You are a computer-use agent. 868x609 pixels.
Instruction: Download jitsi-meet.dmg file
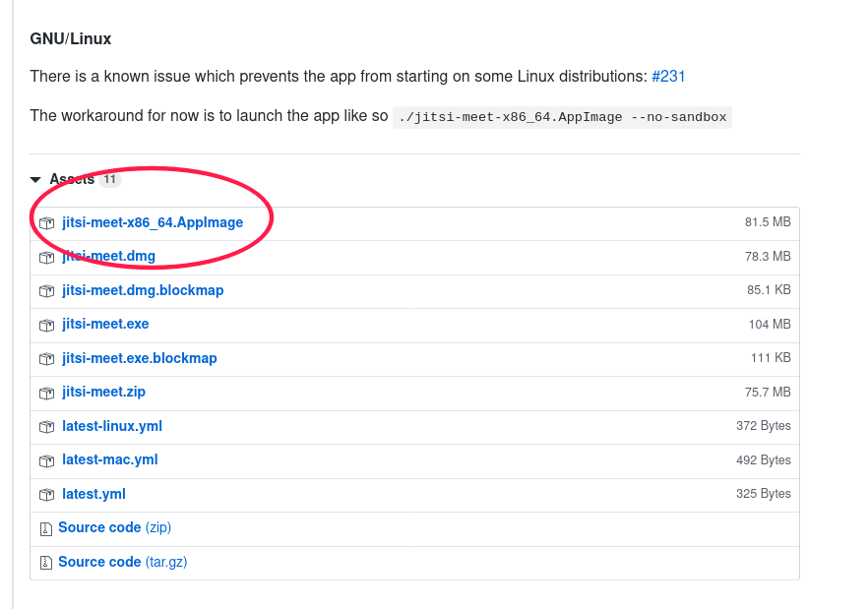(108, 257)
